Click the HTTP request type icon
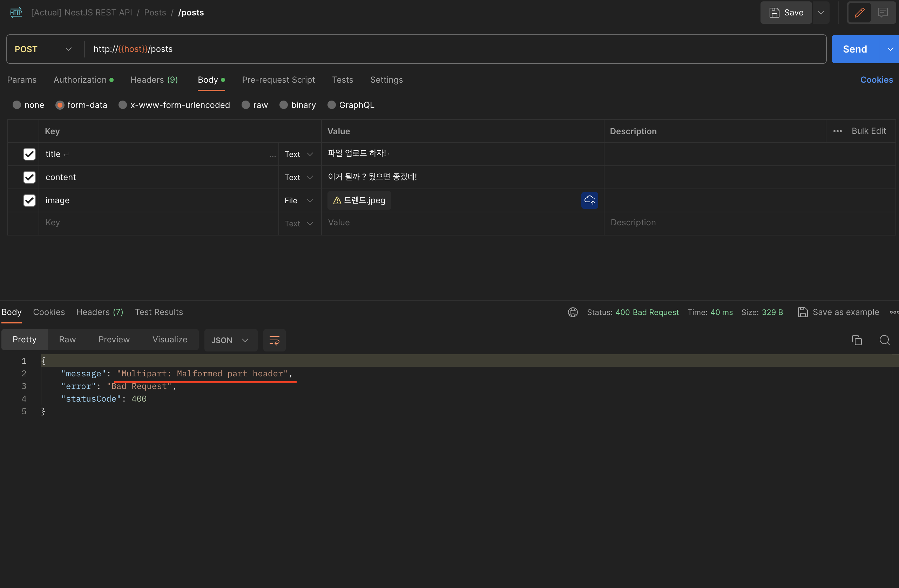Viewport: 899px width, 588px height. [x=16, y=13]
